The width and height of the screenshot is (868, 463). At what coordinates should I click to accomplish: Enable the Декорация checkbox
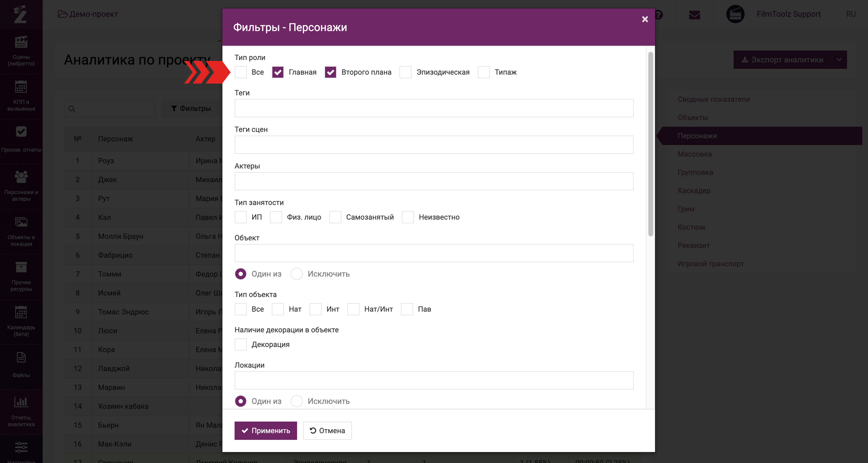[241, 345]
